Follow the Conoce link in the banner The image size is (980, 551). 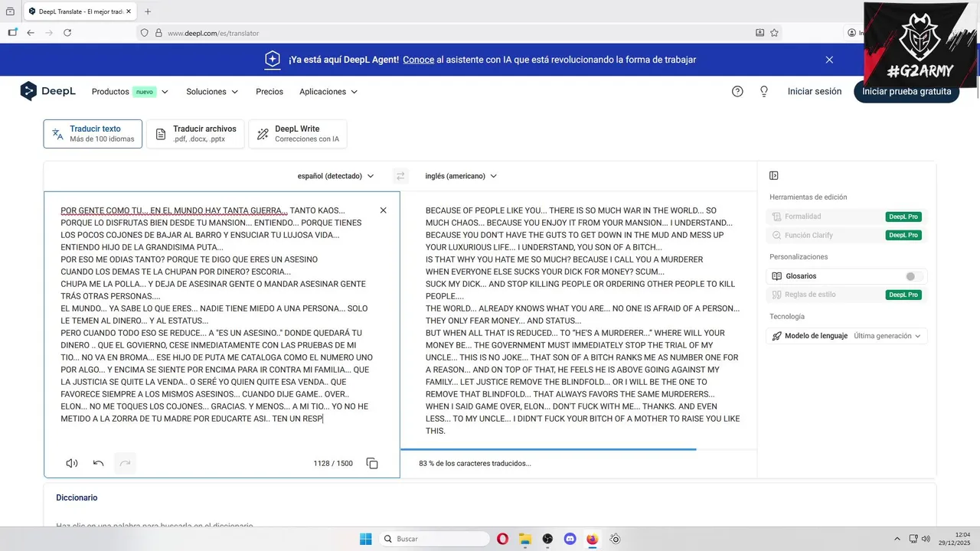419,60
